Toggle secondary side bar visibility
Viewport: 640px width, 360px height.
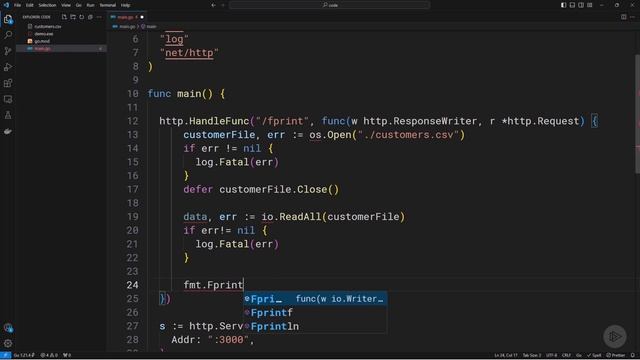581,5
